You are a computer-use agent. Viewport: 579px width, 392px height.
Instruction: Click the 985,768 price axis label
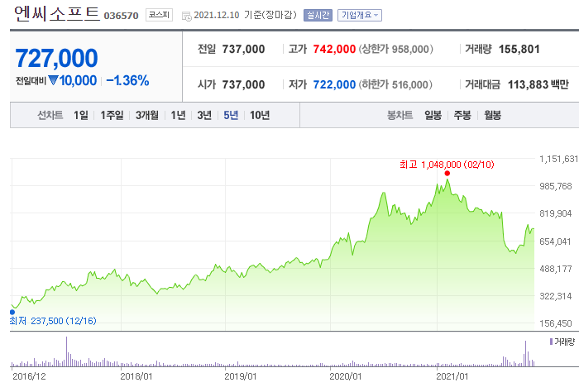click(555, 186)
